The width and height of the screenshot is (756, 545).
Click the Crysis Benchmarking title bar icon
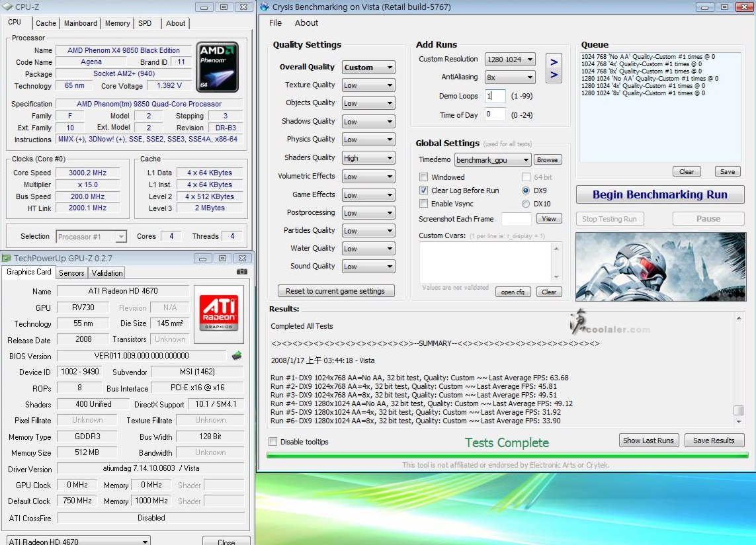[x=265, y=7]
